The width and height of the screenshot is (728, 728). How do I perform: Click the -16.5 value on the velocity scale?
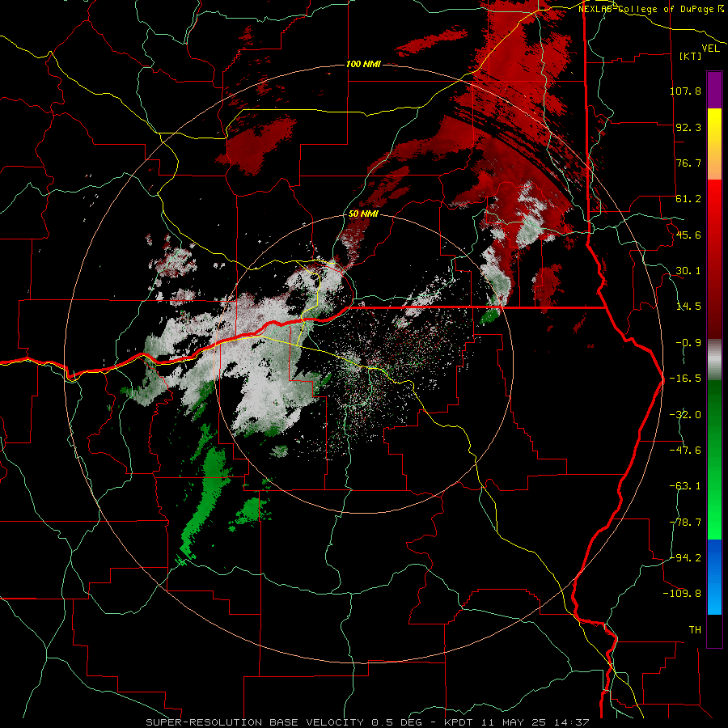pos(685,379)
